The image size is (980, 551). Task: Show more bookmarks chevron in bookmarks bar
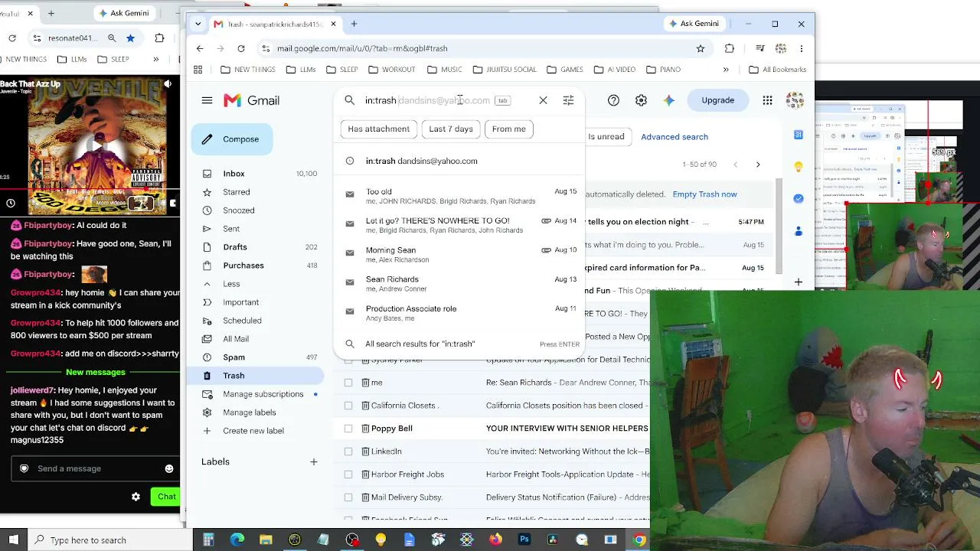(726, 70)
